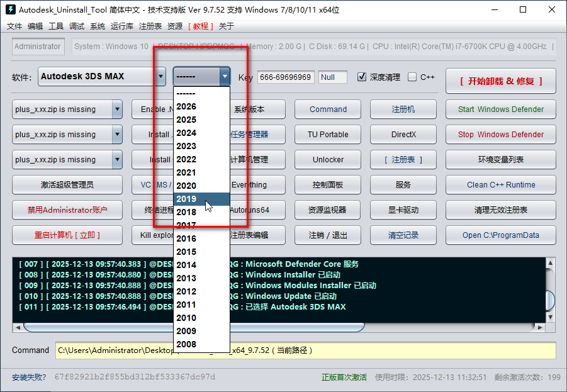The height and width of the screenshot is (392, 567).
Task: Click the 清空记录 button
Action: 403,235
